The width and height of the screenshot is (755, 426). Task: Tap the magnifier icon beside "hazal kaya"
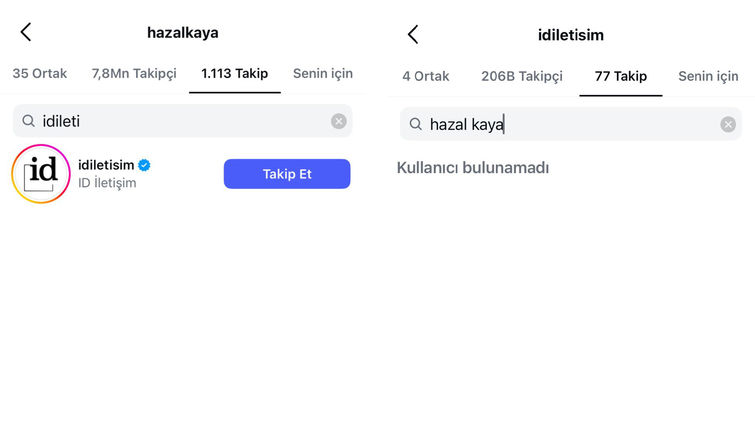[x=416, y=124]
